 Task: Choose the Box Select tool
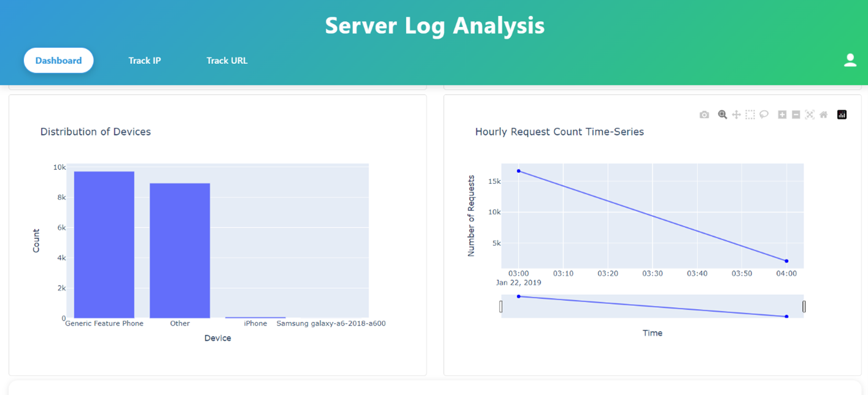click(750, 115)
